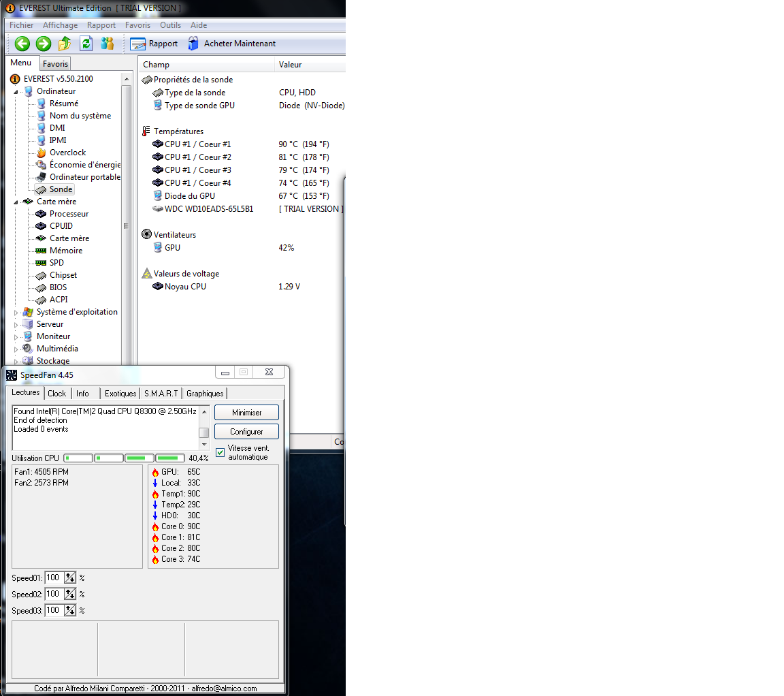Click the EVEREST tree scrollbar up arrow
This screenshot has height=696, width=784.
point(127,79)
